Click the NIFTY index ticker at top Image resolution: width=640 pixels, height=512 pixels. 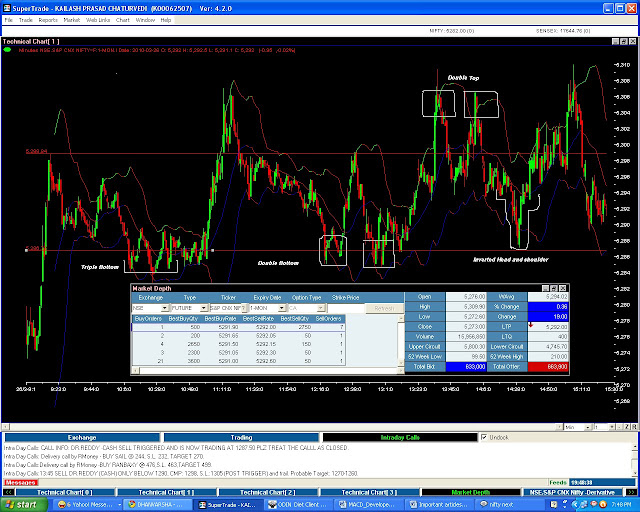pyautogui.click(x=452, y=31)
